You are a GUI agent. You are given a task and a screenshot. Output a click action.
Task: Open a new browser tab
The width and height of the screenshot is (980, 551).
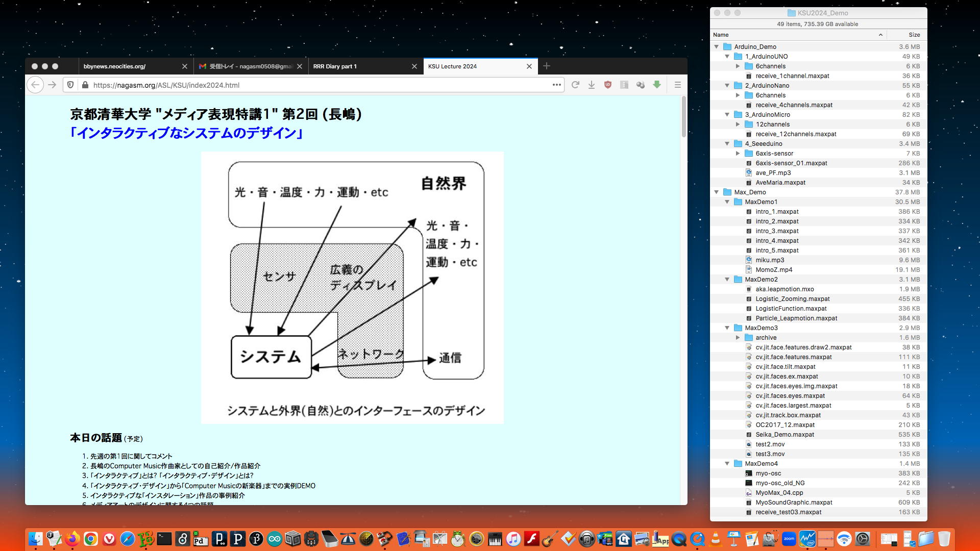547,66
